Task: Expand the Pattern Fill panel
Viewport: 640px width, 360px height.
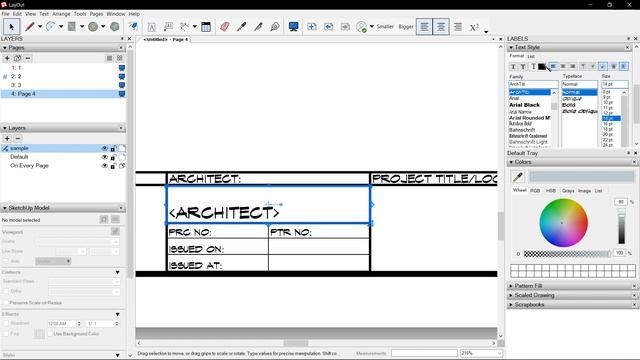Action: click(511, 286)
